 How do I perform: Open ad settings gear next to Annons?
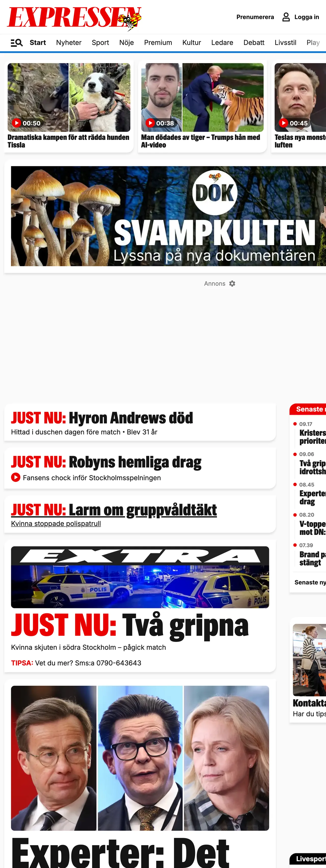pos(232,284)
